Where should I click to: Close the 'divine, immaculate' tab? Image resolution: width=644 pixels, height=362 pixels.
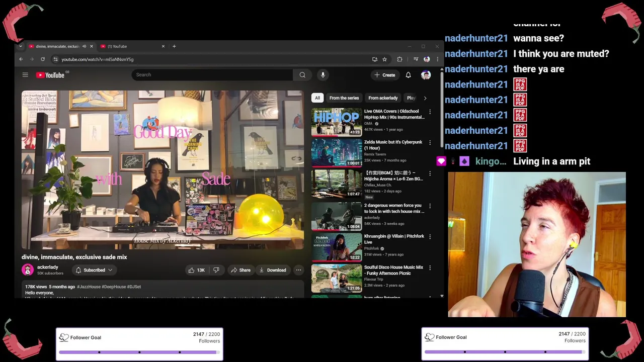(x=91, y=46)
